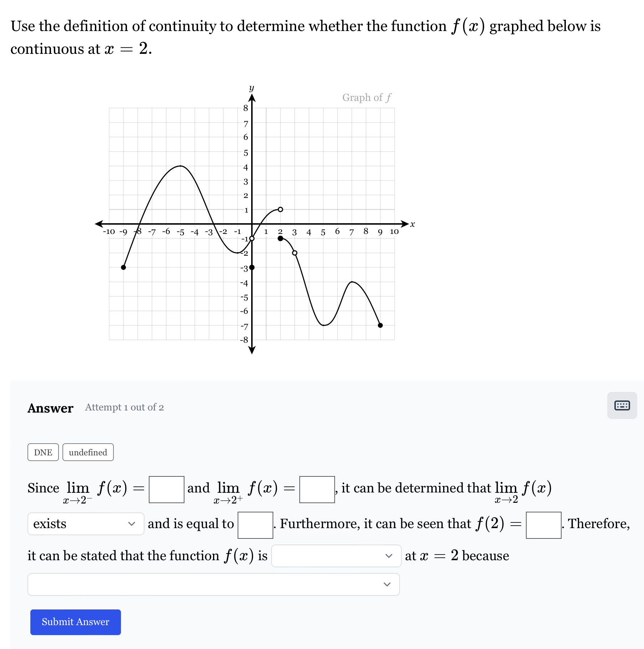
Task: Click the undefined shortcut button
Action: [x=87, y=452]
